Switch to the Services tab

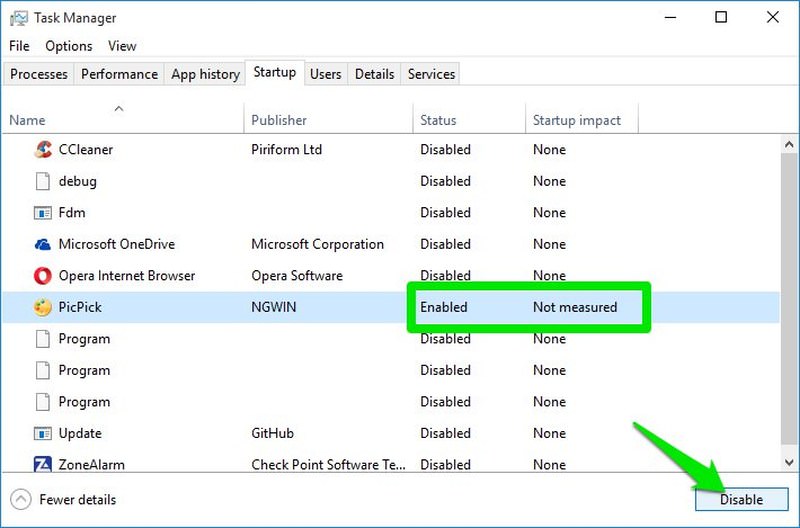tap(431, 74)
